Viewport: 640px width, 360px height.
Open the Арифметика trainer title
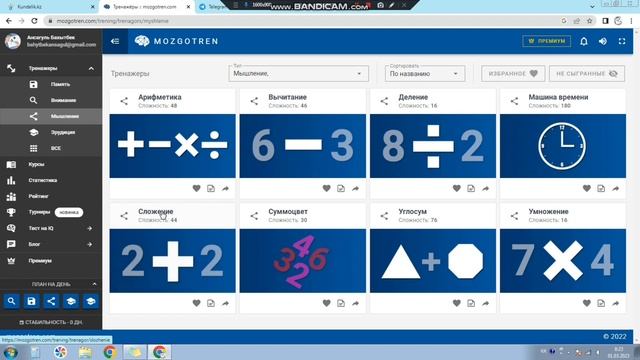pyautogui.click(x=160, y=97)
